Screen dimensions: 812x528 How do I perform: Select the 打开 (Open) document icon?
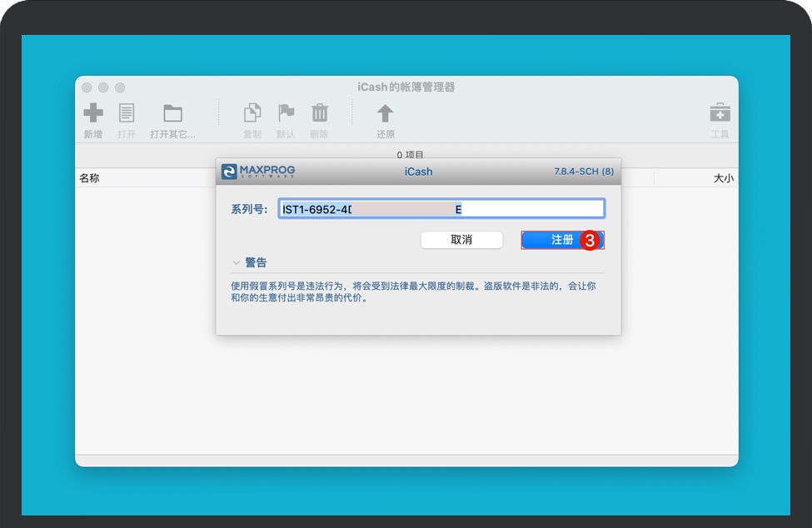coord(126,112)
